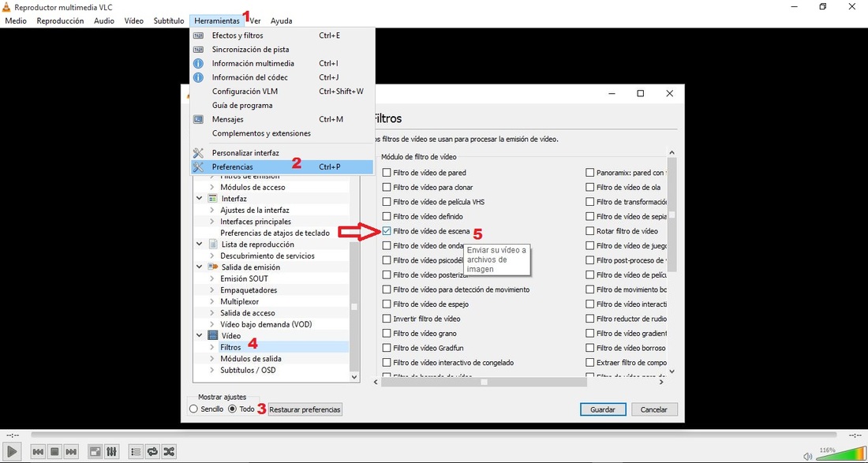Skip to the next media item
Image resolution: width=868 pixels, height=463 pixels.
pos(71,451)
